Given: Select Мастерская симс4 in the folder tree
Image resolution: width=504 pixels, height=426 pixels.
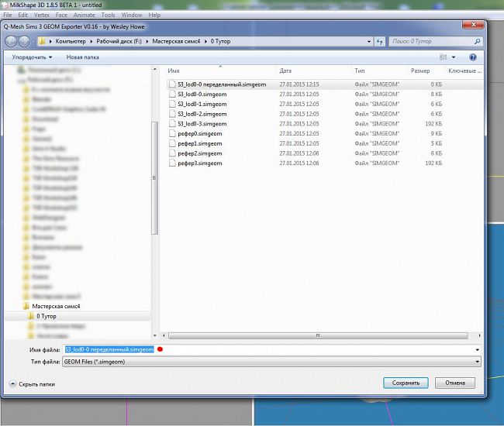Looking at the screenshot, I should point(56,306).
